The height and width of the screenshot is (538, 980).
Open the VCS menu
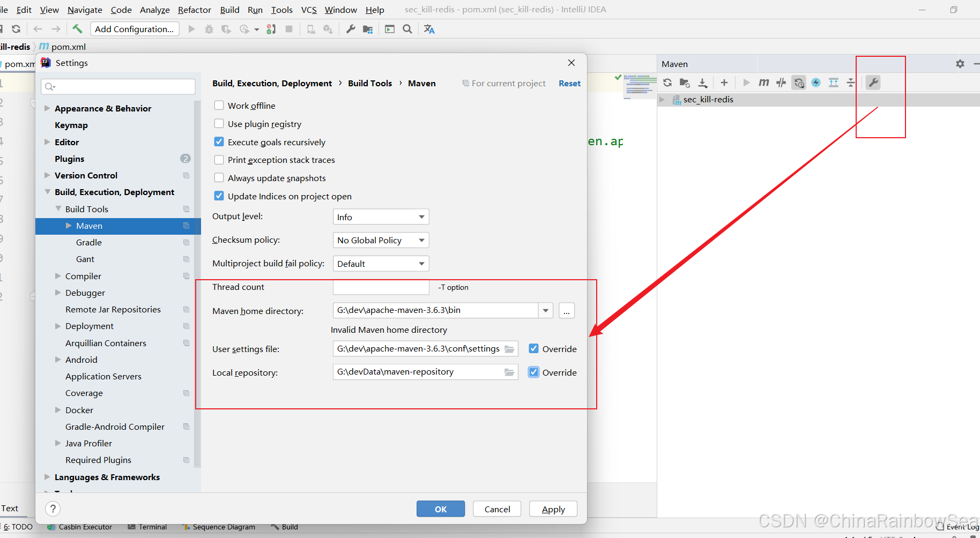(309, 10)
